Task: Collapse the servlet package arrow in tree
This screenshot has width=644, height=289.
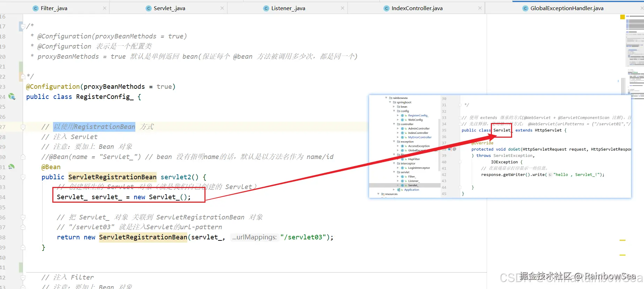Action: coord(394,172)
